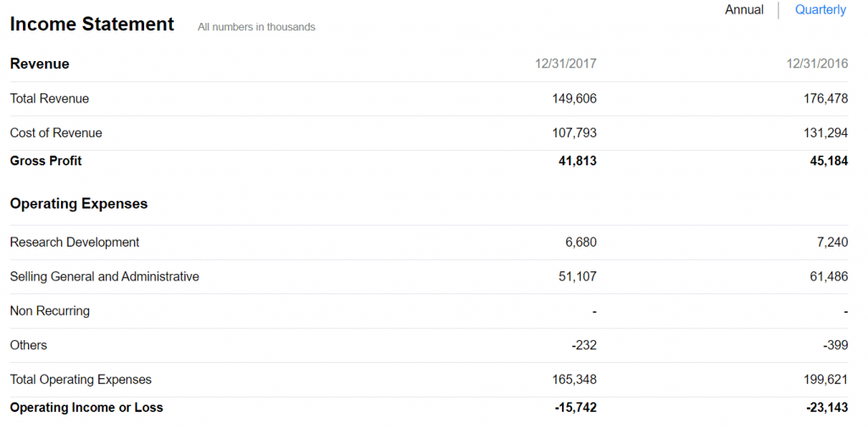The height and width of the screenshot is (429, 868).
Task: Click the Total Operating Expenses label
Action: (81, 380)
